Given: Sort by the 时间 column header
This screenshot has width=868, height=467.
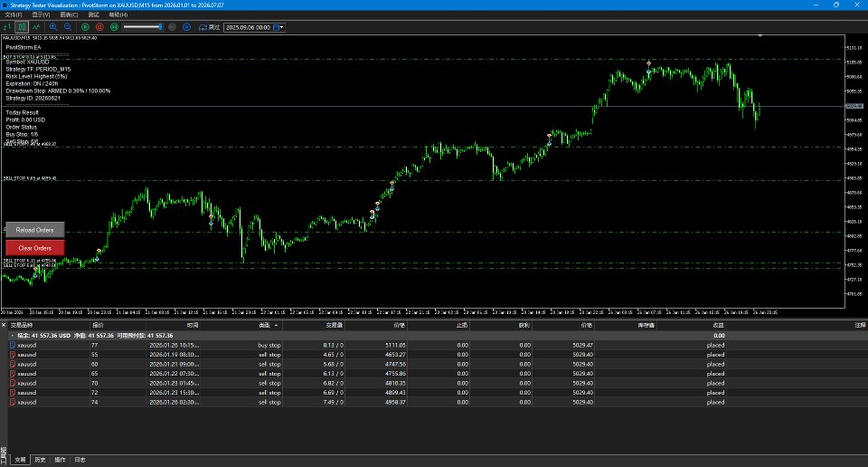Looking at the screenshot, I should click(192, 325).
